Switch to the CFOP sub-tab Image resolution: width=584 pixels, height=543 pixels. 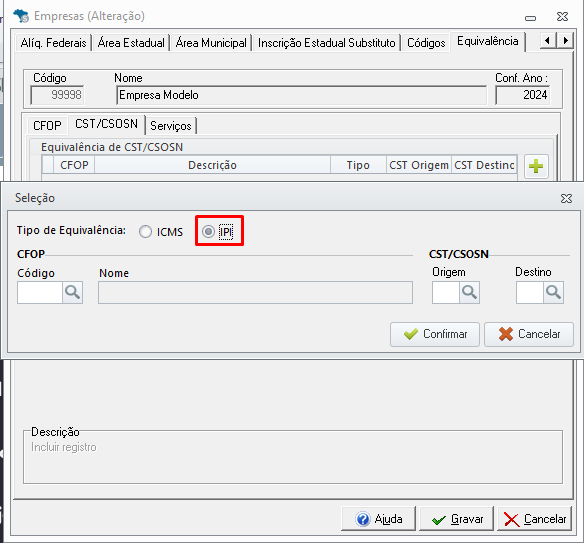click(x=47, y=126)
